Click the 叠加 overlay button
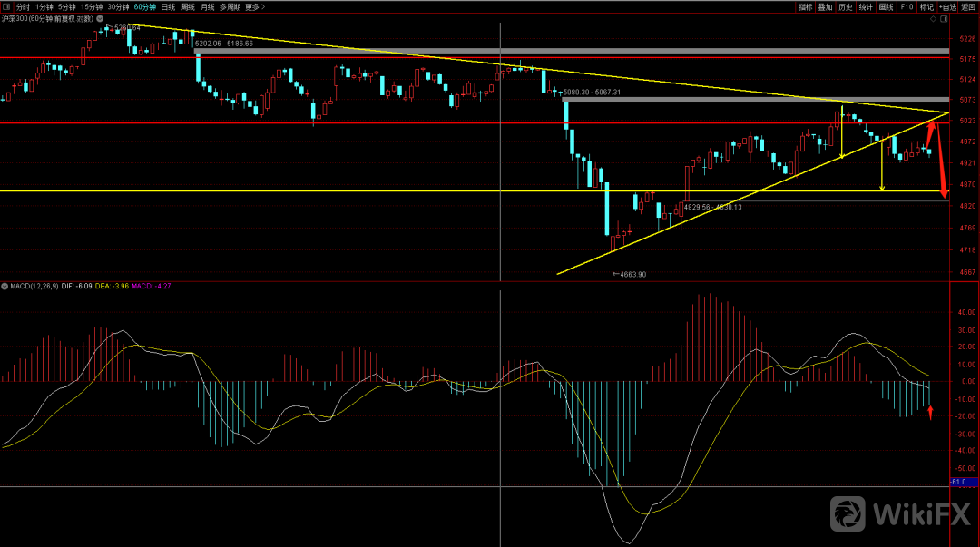Viewport: 980px width, 547px height. (825, 6)
